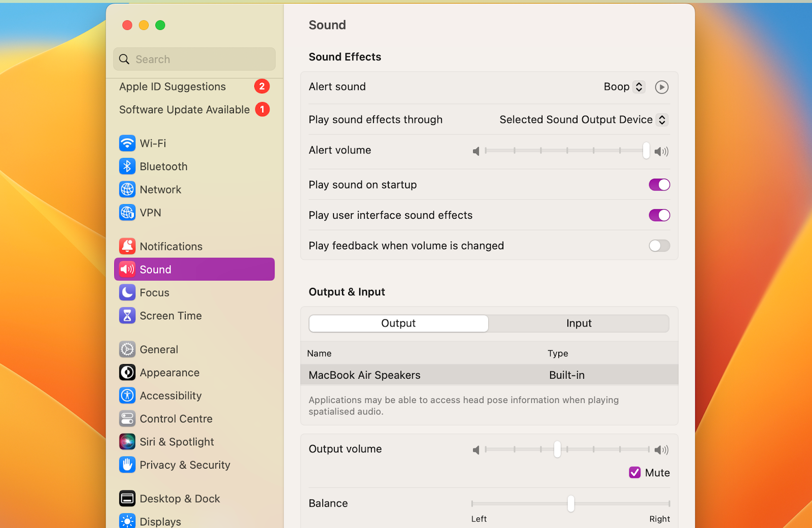The image size is (812, 528).
Task: Uncheck the Mute checkbox
Action: click(x=634, y=472)
